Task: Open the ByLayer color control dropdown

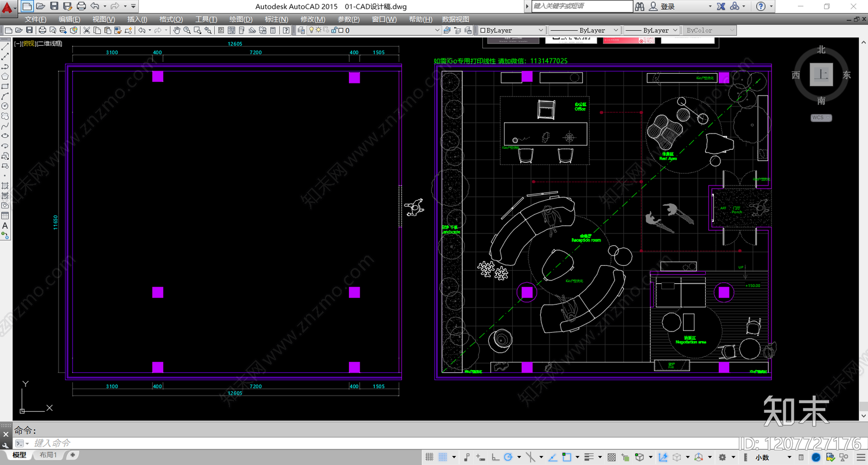Action: click(x=512, y=30)
